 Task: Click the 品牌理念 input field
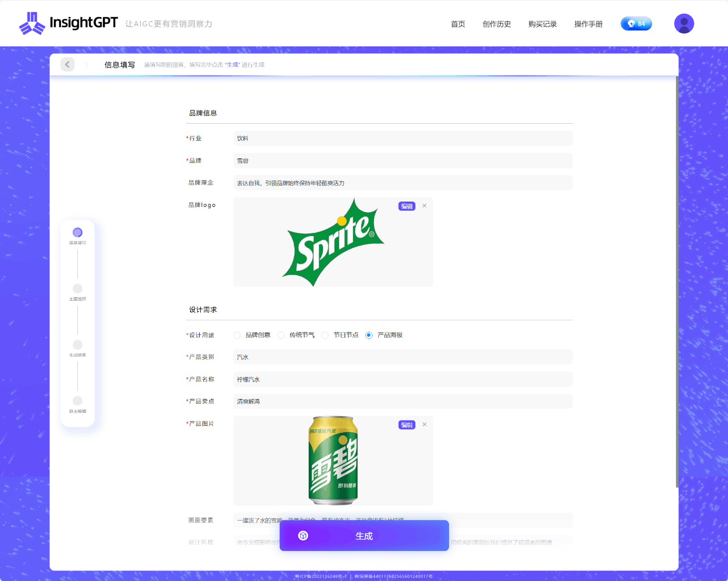(x=403, y=183)
